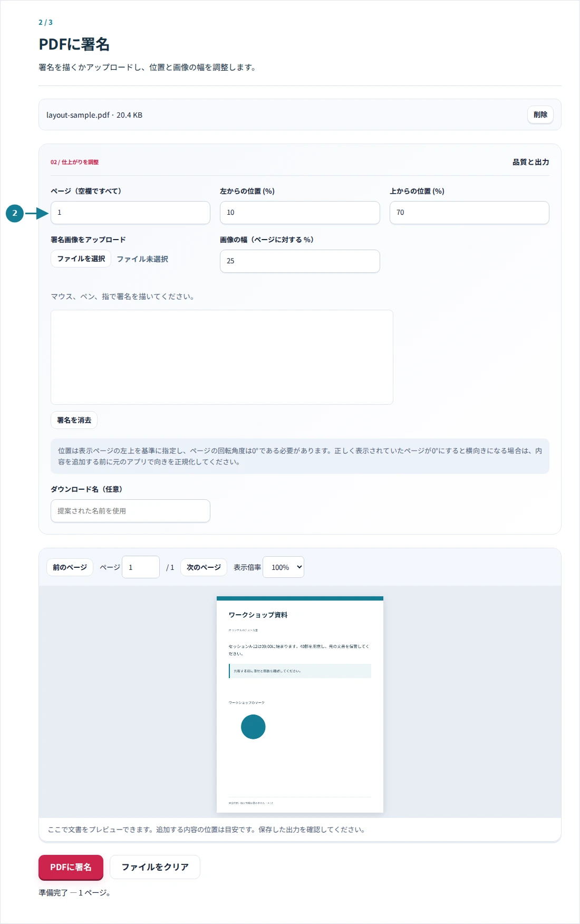Viewport: 580px width, 924px height.
Task: Click the ファイルをクリア button
Action: (155, 867)
